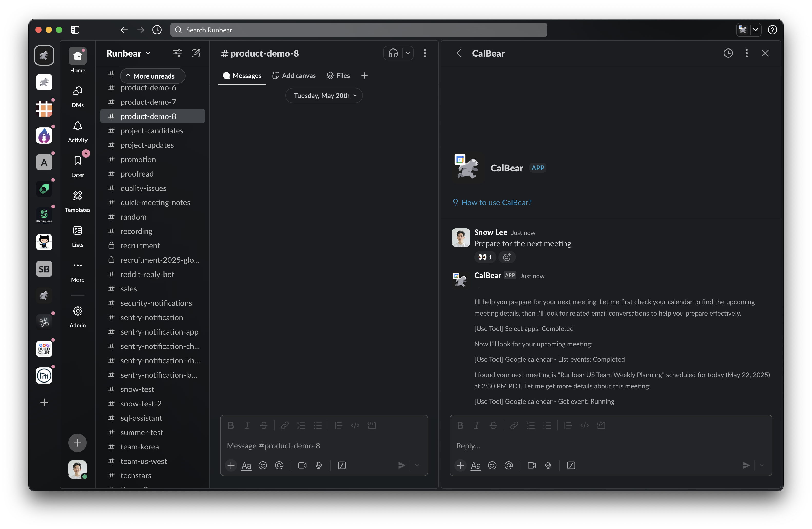Expand the Runbear workspace menu

(128, 53)
